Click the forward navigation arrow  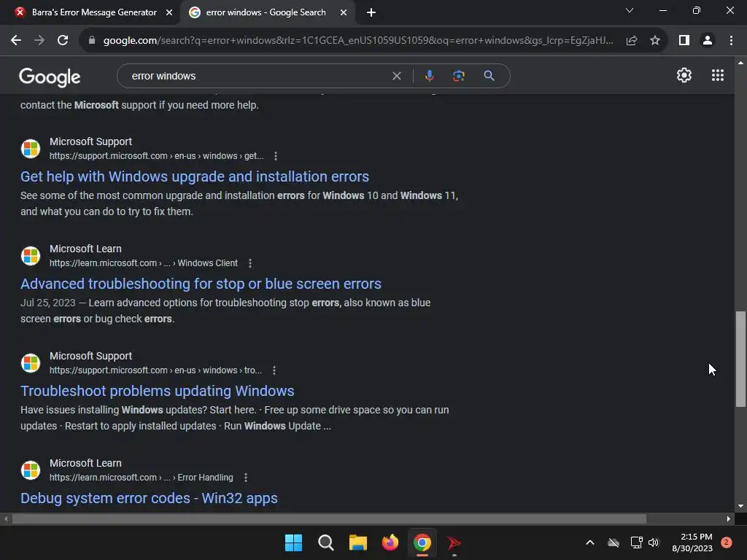[x=39, y=41]
